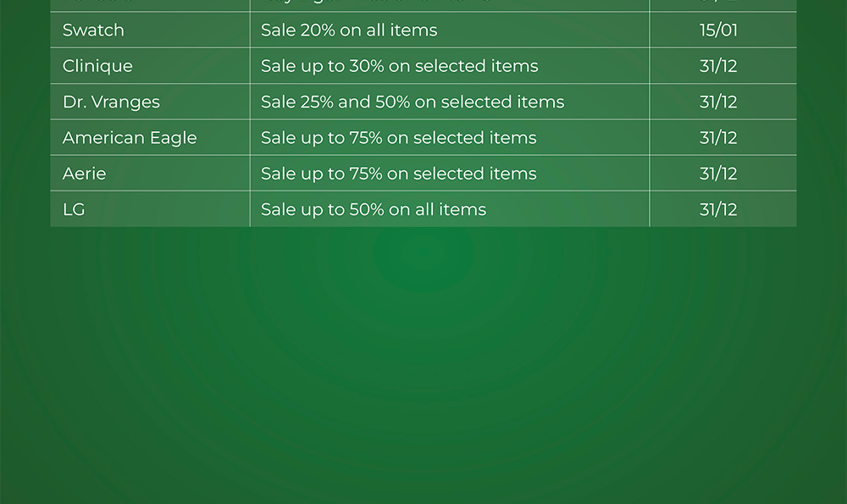The width and height of the screenshot is (847, 504).
Task: Click the Swatch brand name cell
Action: 93,30
